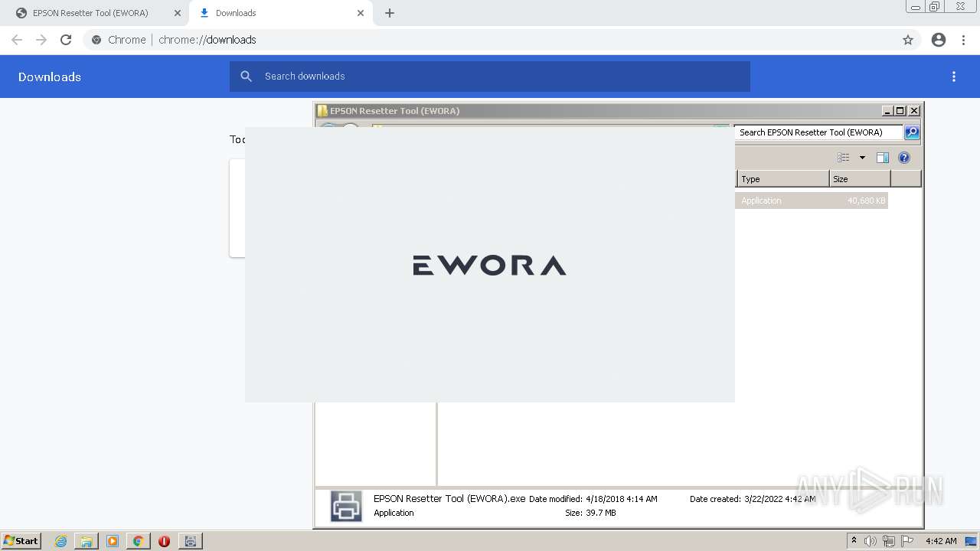Bookmark this page with star icon
980x551 pixels.
point(908,40)
